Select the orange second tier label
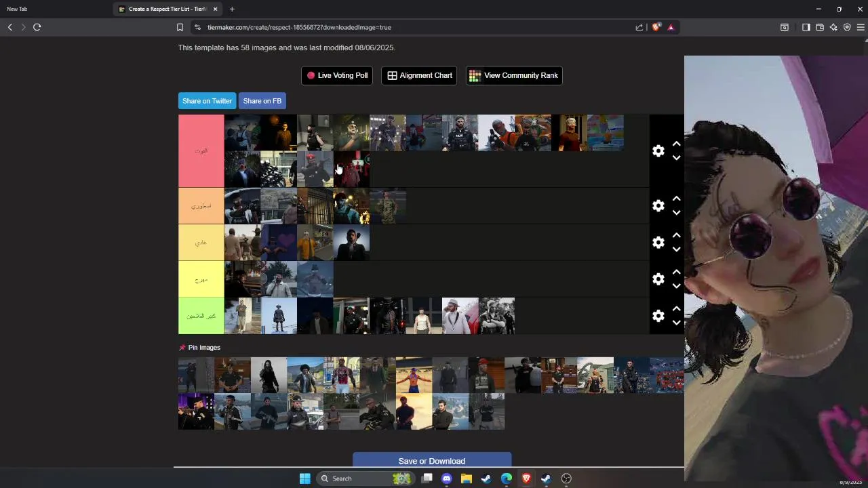Image resolution: width=868 pixels, height=488 pixels. click(x=201, y=205)
